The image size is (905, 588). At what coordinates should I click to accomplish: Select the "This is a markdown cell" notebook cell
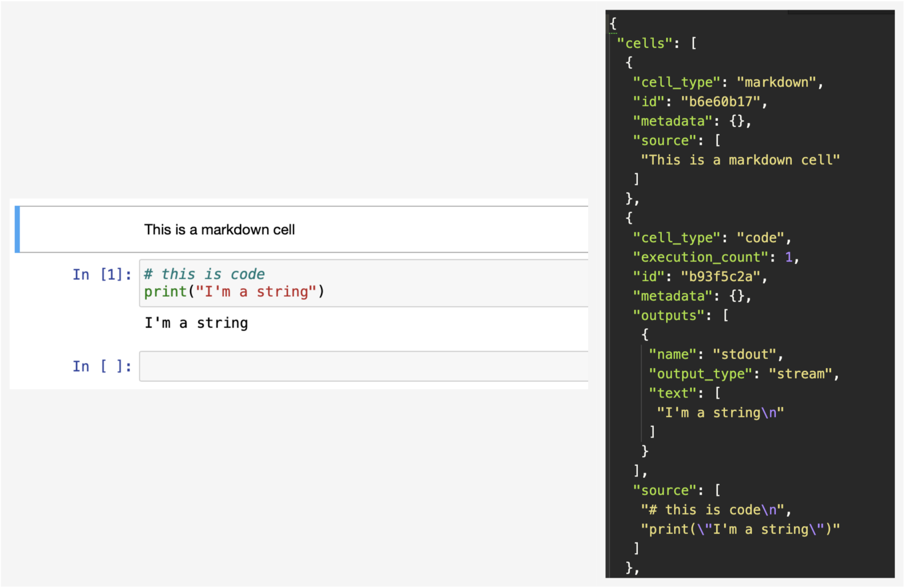(219, 230)
